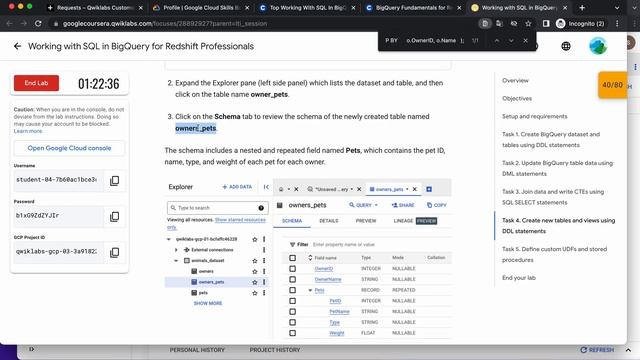Go back using the lab page arrow

tap(17, 46)
